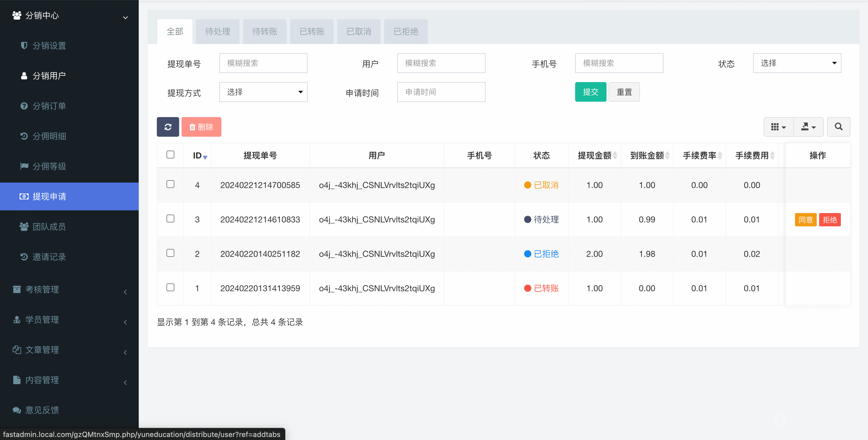
Task: Click the question icon beside 分销订单
Action: click(x=24, y=106)
